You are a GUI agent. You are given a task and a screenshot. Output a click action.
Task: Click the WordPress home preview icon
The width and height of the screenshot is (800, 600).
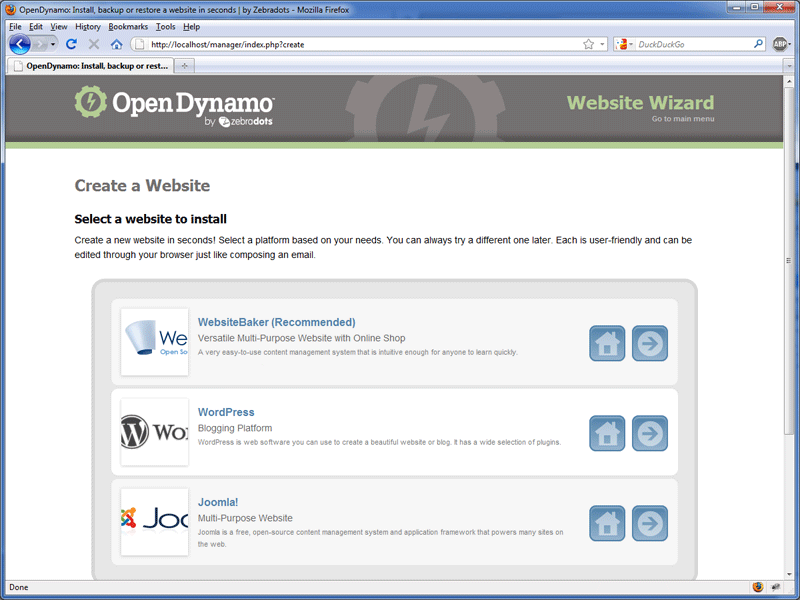[607, 433]
